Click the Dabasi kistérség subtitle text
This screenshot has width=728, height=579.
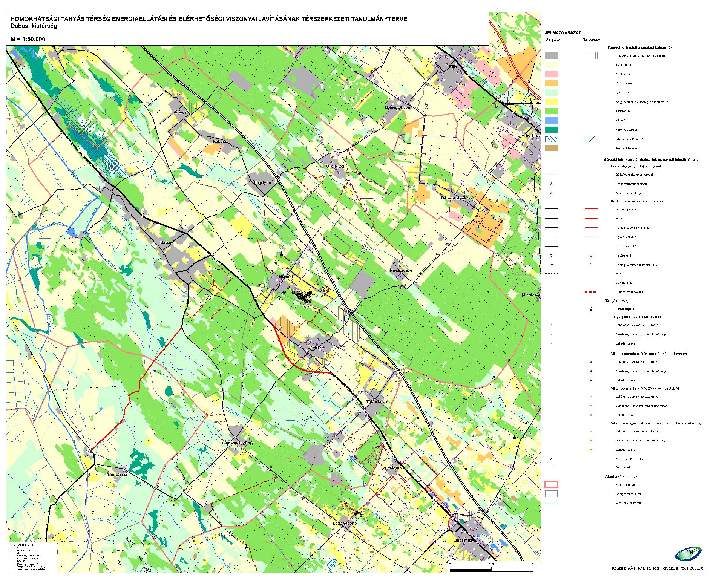click(34, 26)
